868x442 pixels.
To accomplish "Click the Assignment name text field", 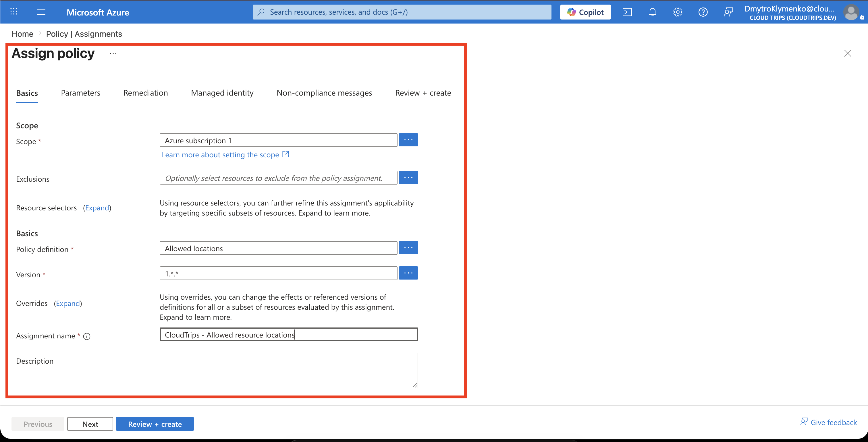I will click(x=289, y=335).
